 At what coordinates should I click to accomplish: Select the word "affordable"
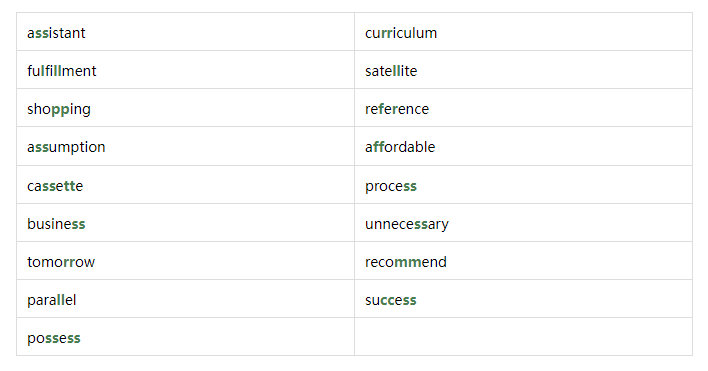400,147
